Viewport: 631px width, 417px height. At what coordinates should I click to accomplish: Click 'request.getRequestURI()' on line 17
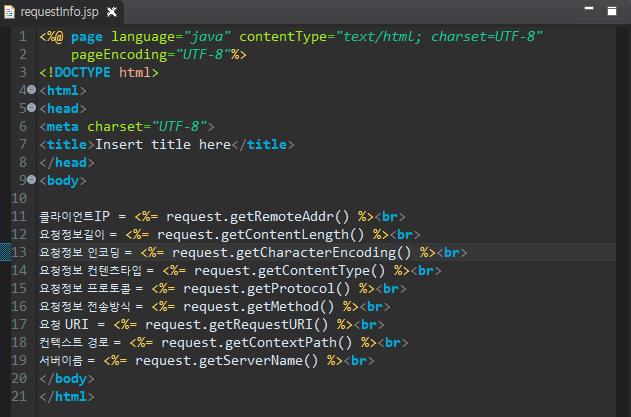(x=237, y=324)
